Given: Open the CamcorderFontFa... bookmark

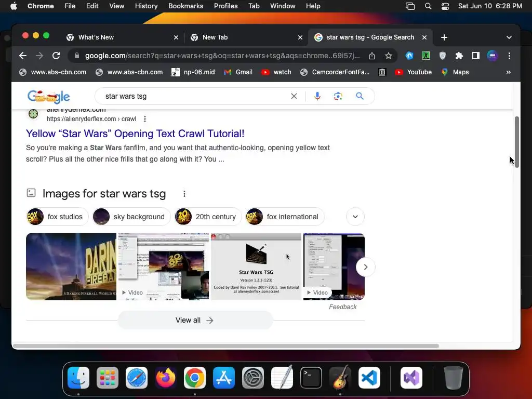Looking at the screenshot, I should coord(335,72).
